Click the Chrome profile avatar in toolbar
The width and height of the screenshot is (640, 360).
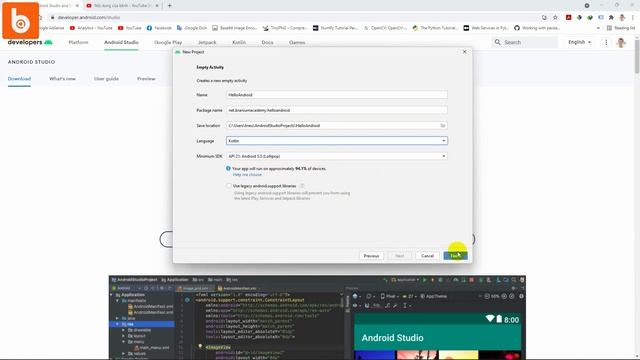[x=622, y=18]
